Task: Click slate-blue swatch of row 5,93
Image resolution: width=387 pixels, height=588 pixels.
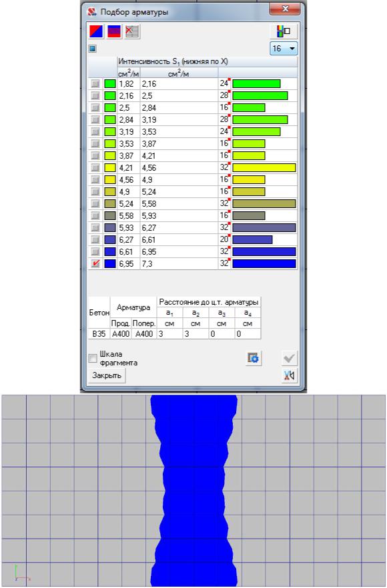Action: [x=110, y=227]
